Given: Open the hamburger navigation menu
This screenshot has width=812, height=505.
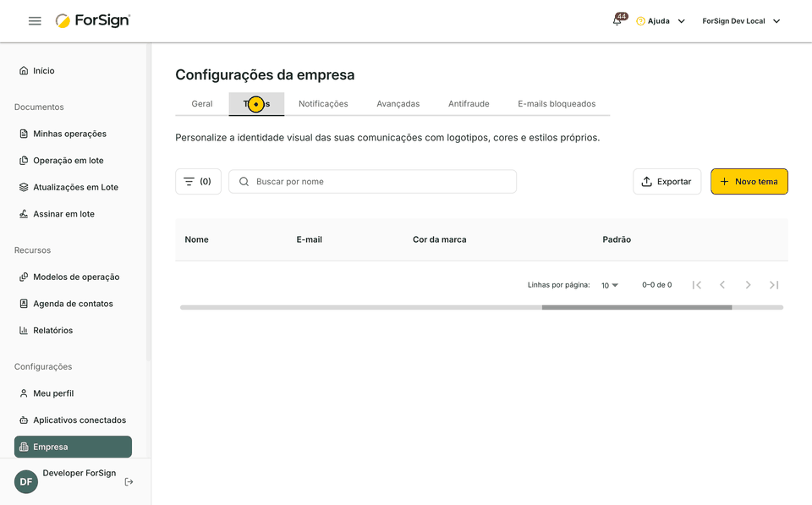Looking at the screenshot, I should coord(35,21).
